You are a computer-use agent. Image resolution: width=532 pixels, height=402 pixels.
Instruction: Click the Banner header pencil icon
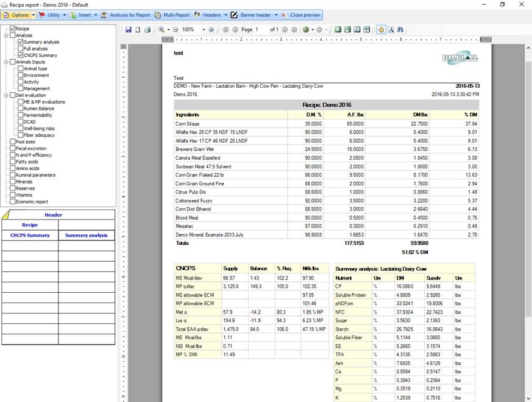coord(234,15)
